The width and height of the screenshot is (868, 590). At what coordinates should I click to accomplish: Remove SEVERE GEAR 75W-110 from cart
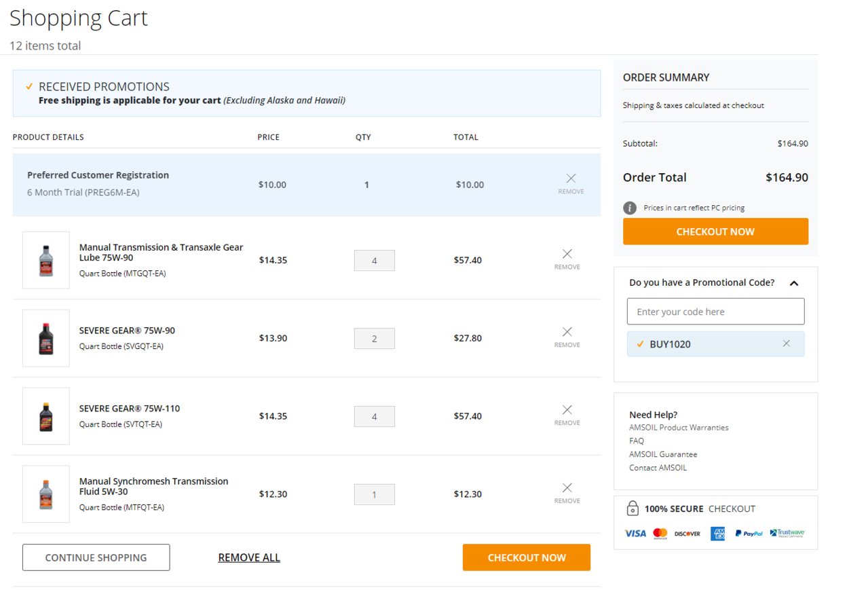(567, 415)
